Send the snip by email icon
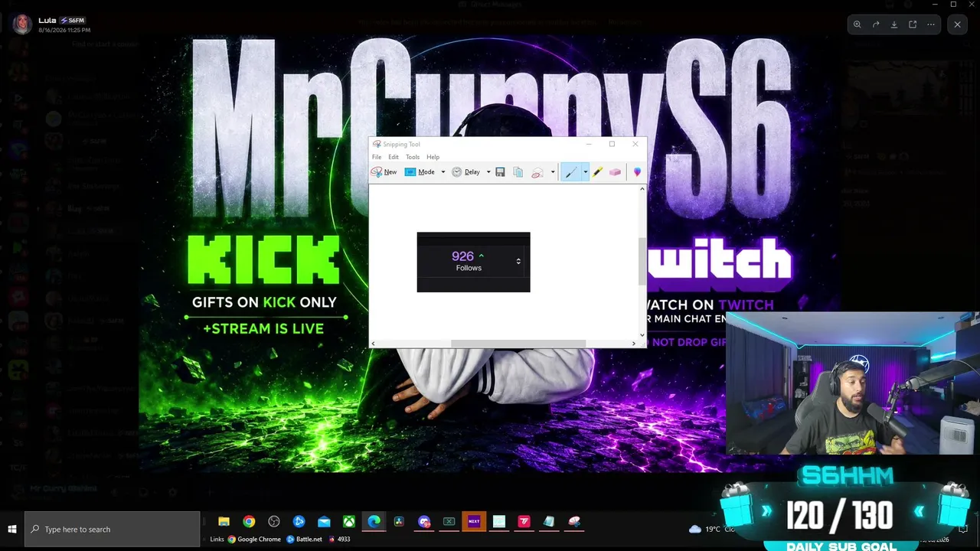980x551 pixels. click(x=537, y=172)
